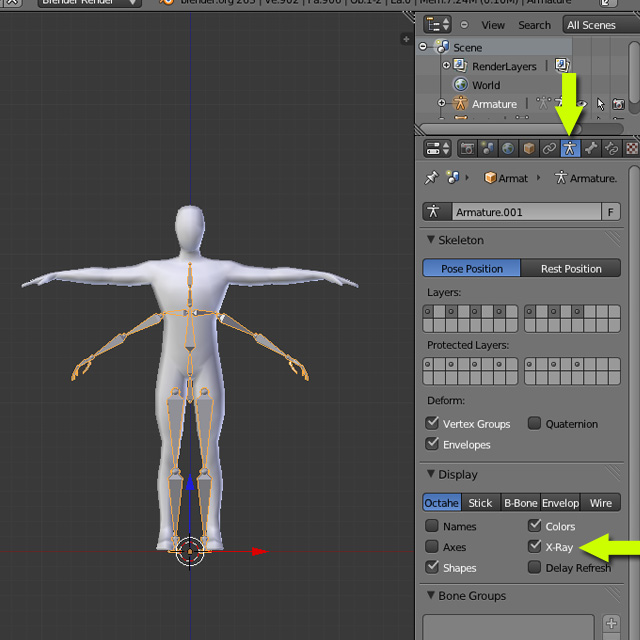Add a bone group with plus button
640x640 pixels.
tap(611, 623)
